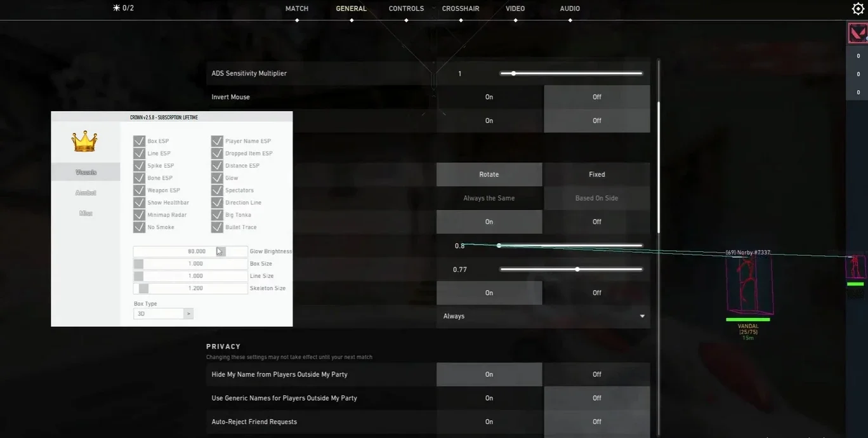Click the ADS Sensitivity value field showing 1
868x438 pixels.
point(460,74)
